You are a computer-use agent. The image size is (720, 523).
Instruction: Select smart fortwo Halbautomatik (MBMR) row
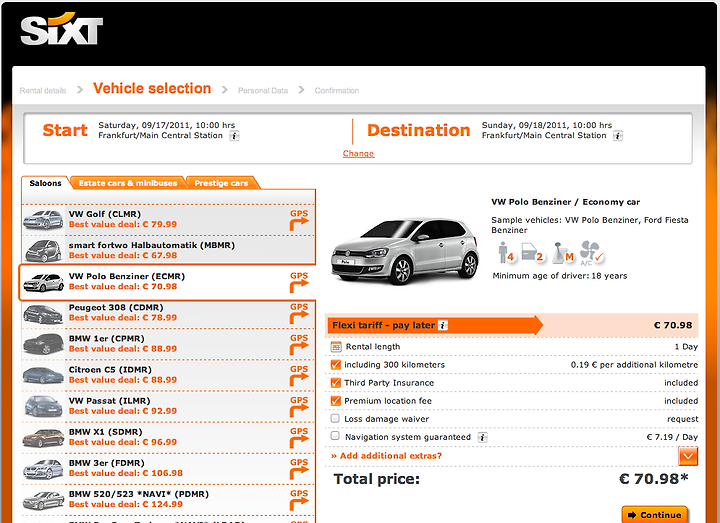click(169, 251)
